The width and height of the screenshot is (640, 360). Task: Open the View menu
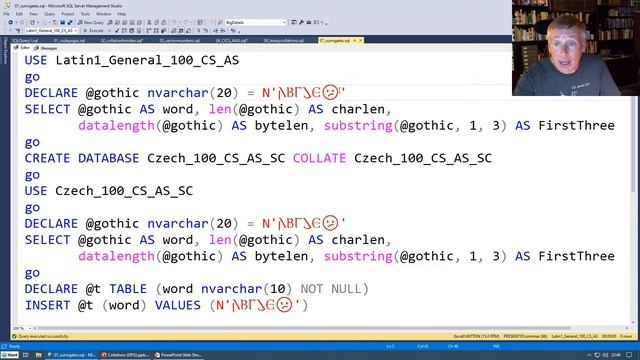tap(33, 14)
